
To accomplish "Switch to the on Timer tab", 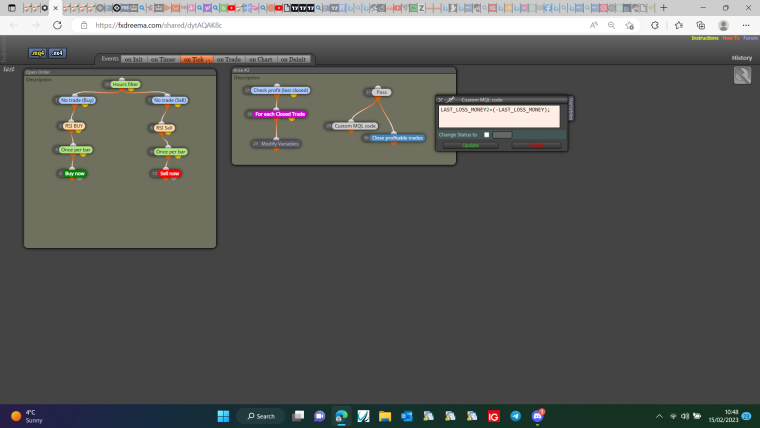I will tap(163, 59).
